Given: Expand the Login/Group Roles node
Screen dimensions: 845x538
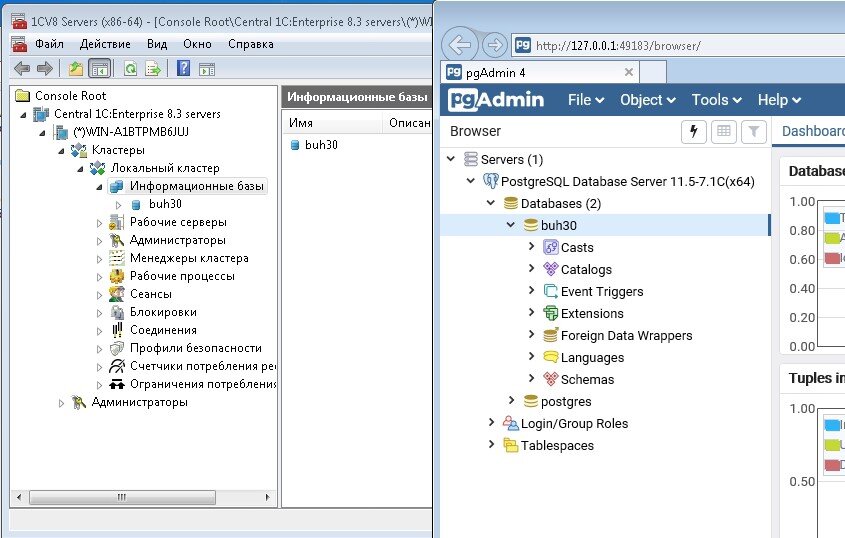Looking at the screenshot, I should (491, 423).
